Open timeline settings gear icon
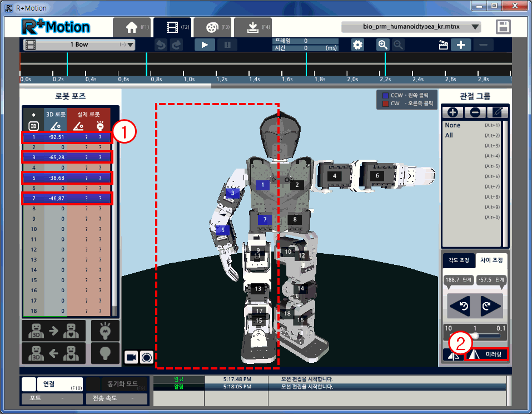532x414 pixels. [359, 45]
